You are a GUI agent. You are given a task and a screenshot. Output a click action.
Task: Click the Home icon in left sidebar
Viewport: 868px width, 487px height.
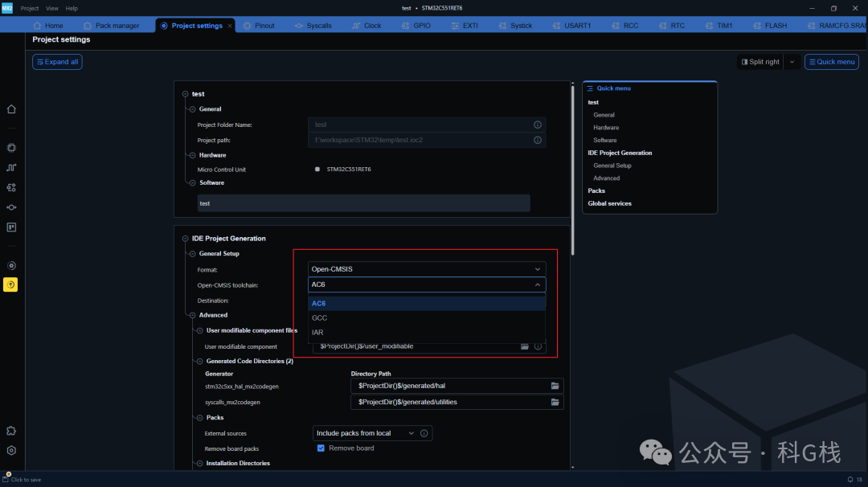click(x=11, y=109)
